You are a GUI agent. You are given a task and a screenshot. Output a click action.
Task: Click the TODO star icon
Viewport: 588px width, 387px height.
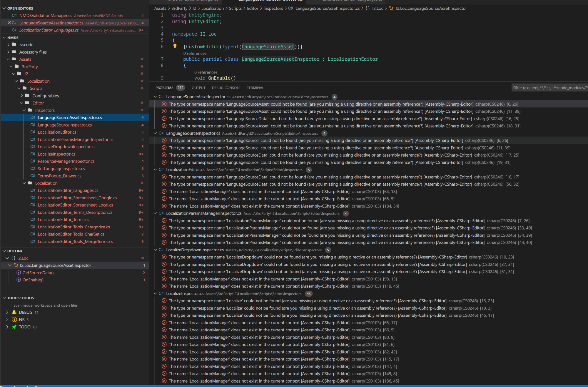tap(14, 327)
